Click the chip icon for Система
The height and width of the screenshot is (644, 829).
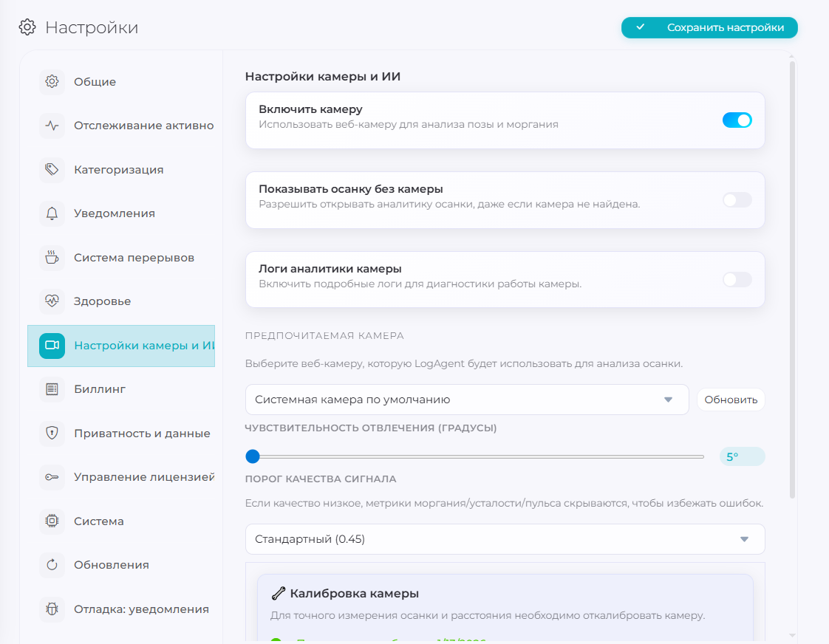click(x=52, y=521)
